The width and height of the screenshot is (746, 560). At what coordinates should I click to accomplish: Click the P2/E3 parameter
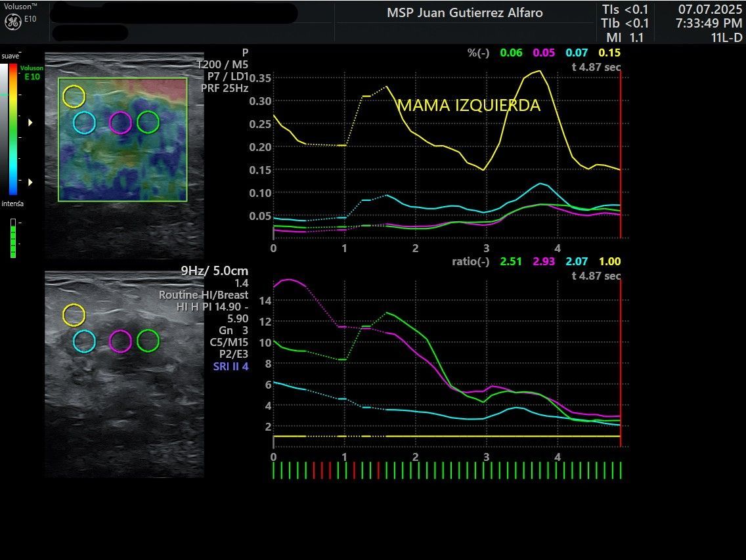click(x=234, y=355)
